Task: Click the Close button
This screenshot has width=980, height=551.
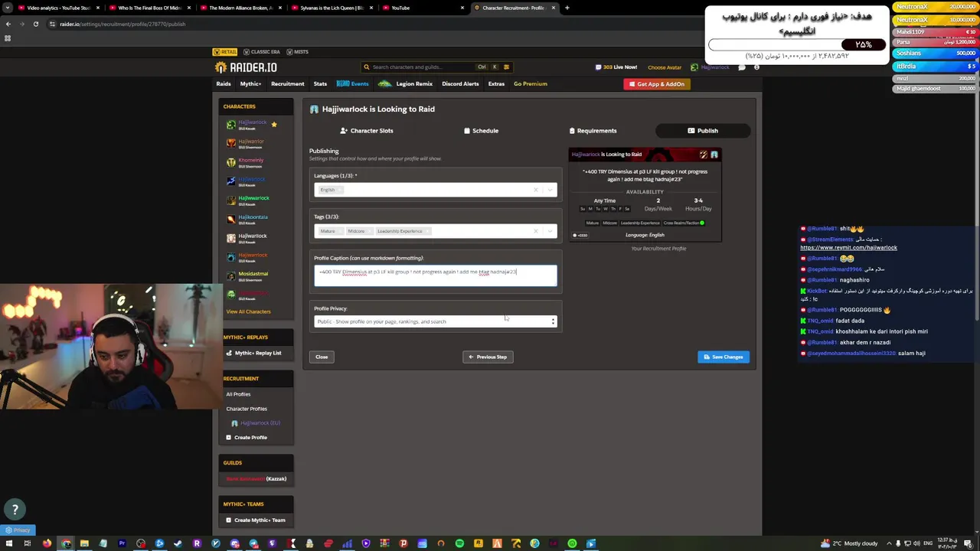Action: (x=322, y=357)
